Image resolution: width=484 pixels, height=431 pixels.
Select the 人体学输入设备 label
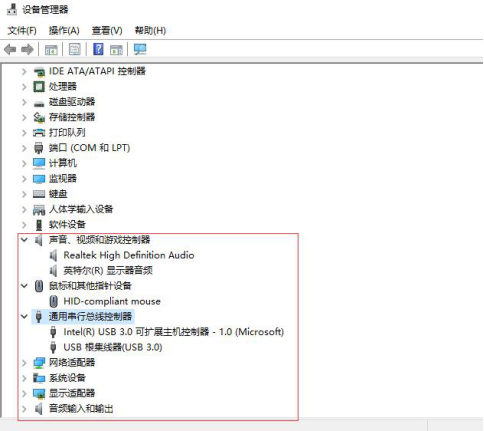coord(81,209)
